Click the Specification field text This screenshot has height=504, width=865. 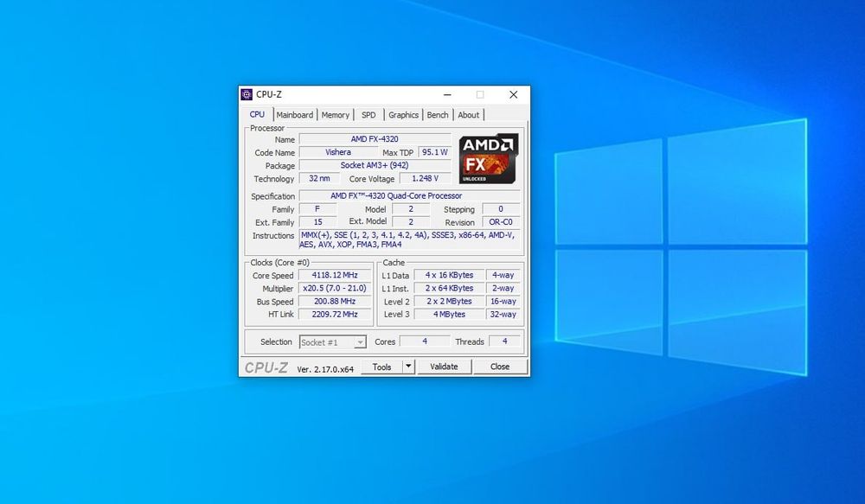point(409,195)
